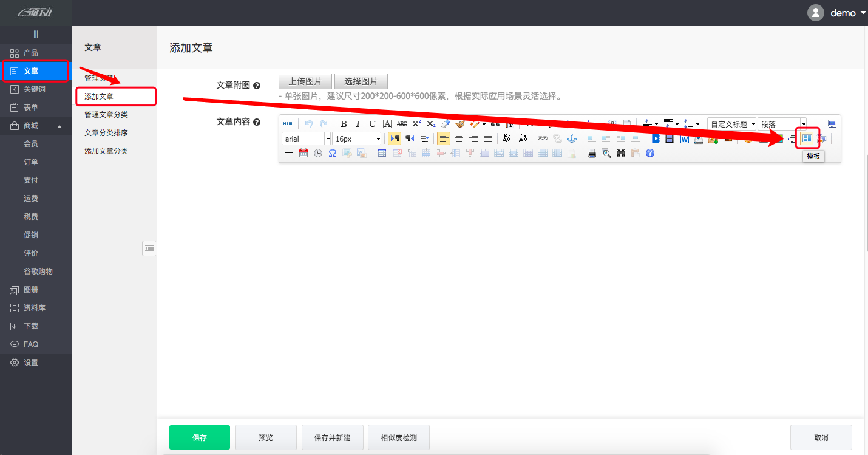Open editor help question mark icon
Screen dimensions: 868x455
pyautogui.click(x=650, y=153)
